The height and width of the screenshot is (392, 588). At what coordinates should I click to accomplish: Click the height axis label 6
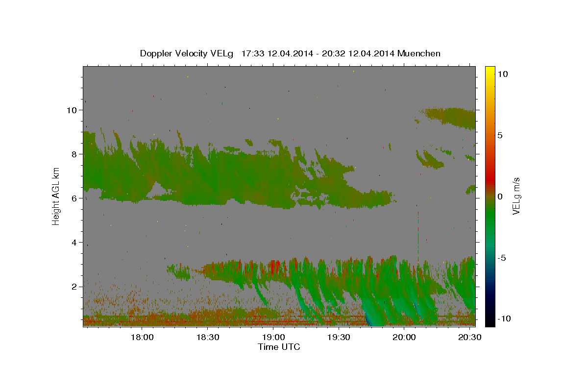click(74, 198)
